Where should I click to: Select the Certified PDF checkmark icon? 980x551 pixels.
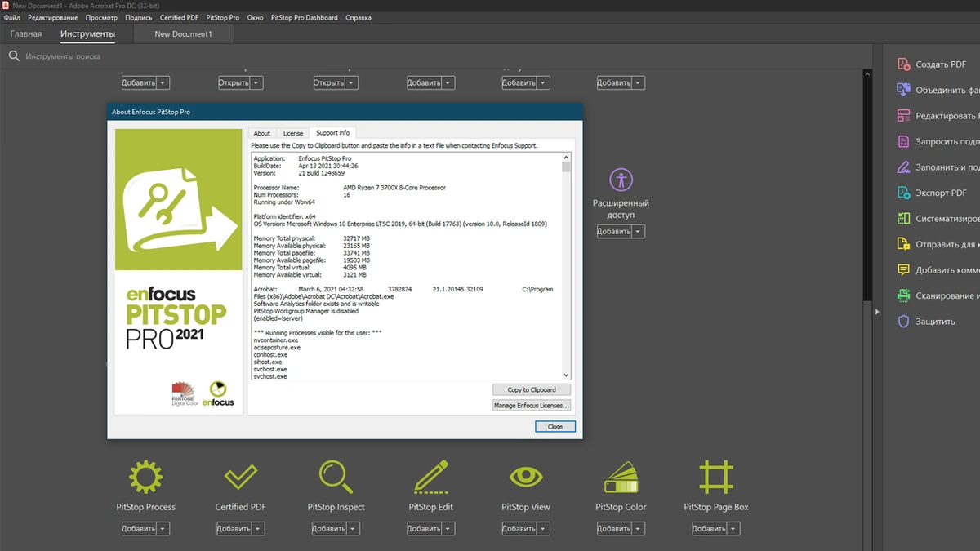(x=241, y=477)
